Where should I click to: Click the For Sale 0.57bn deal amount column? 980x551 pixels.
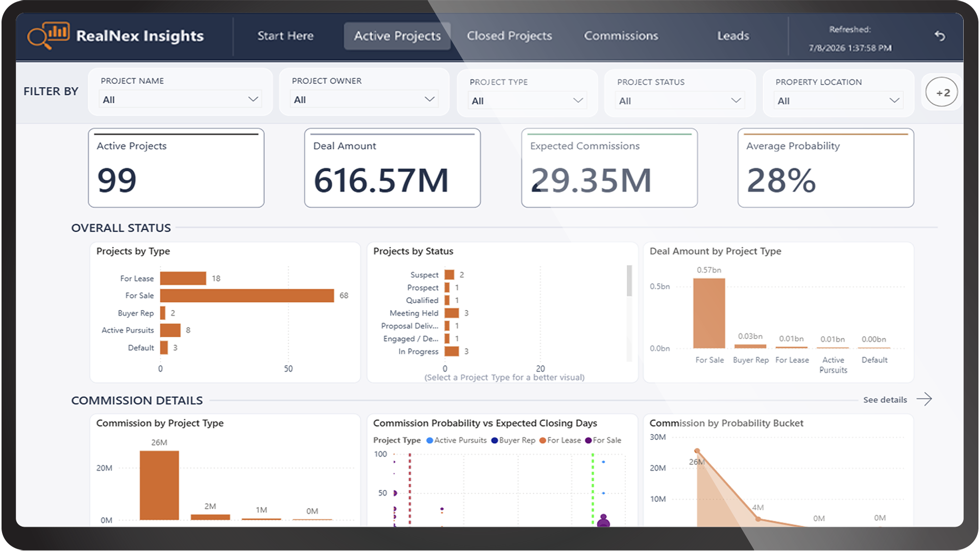[709, 313]
